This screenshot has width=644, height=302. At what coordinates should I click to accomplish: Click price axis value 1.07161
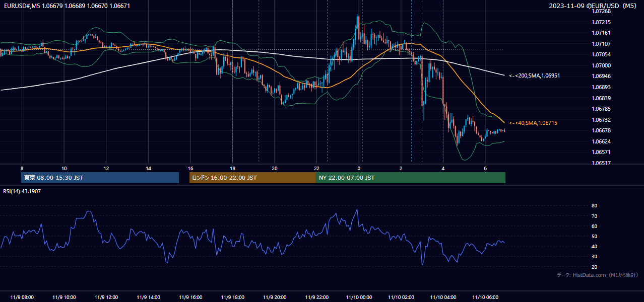point(602,33)
